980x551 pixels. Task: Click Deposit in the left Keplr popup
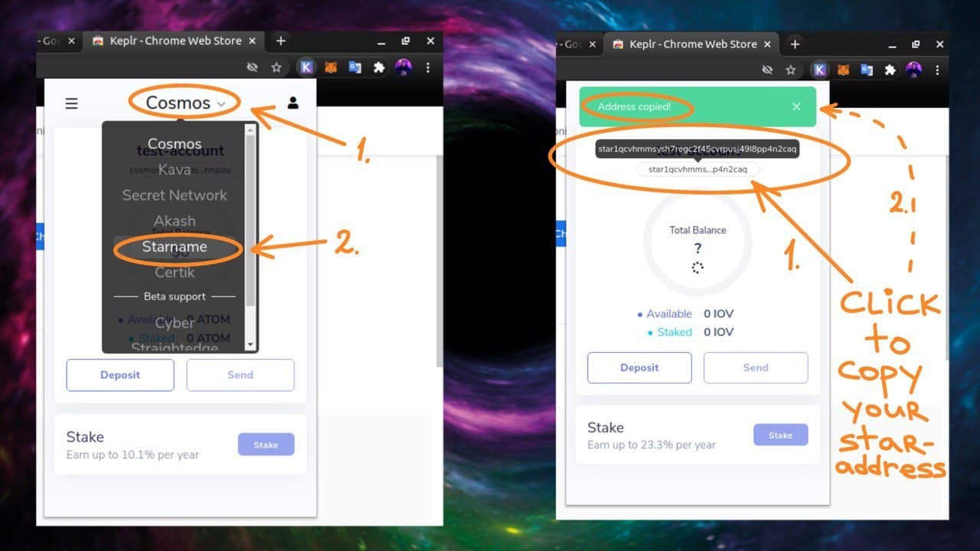[120, 375]
